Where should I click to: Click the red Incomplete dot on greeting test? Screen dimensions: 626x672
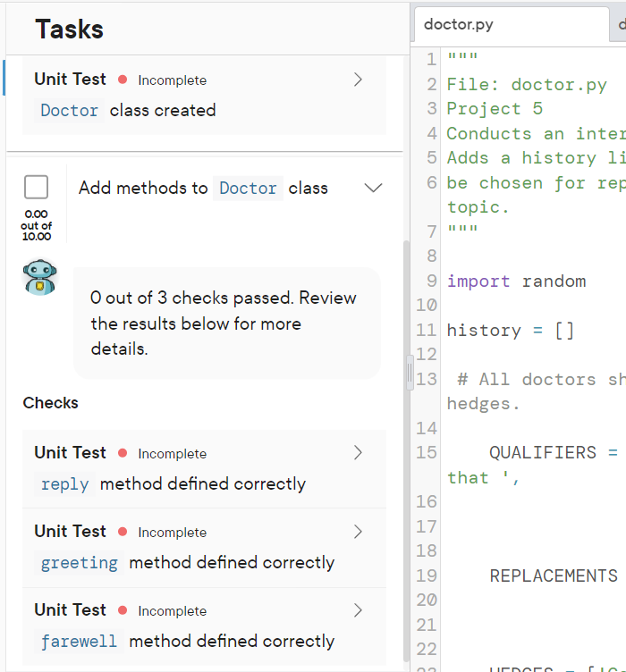(123, 532)
